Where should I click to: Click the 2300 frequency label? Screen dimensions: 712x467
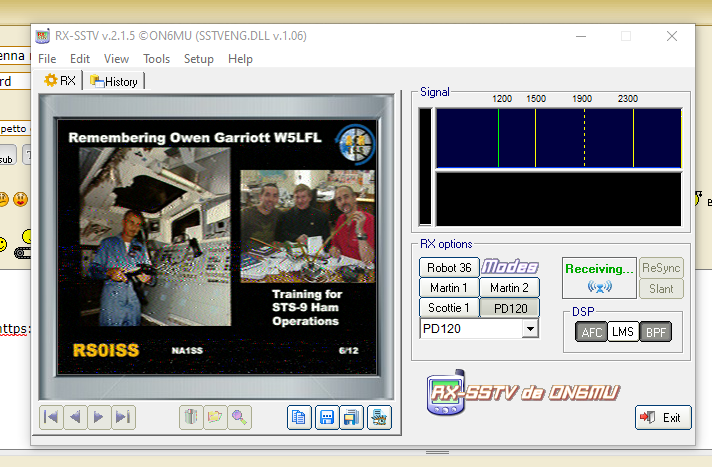tap(628, 99)
